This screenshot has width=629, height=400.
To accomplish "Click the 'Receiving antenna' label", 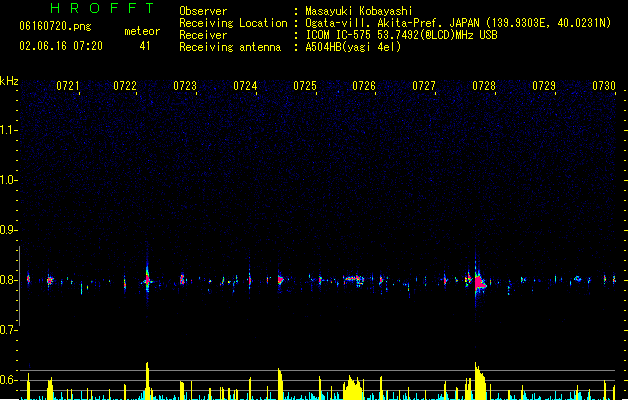I will pos(230,47).
